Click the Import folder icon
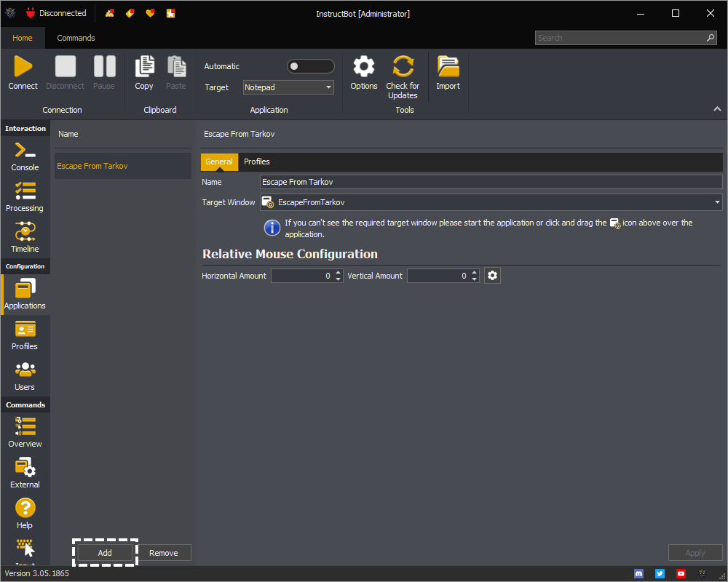The image size is (728, 582). pyautogui.click(x=448, y=67)
